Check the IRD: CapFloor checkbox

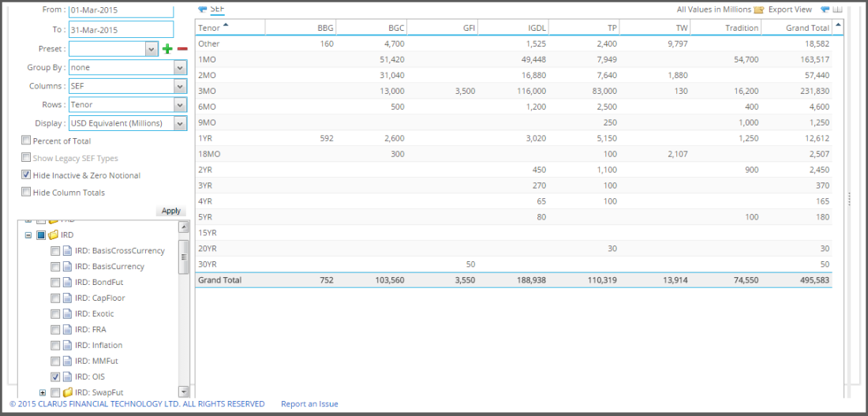[55, 298]
